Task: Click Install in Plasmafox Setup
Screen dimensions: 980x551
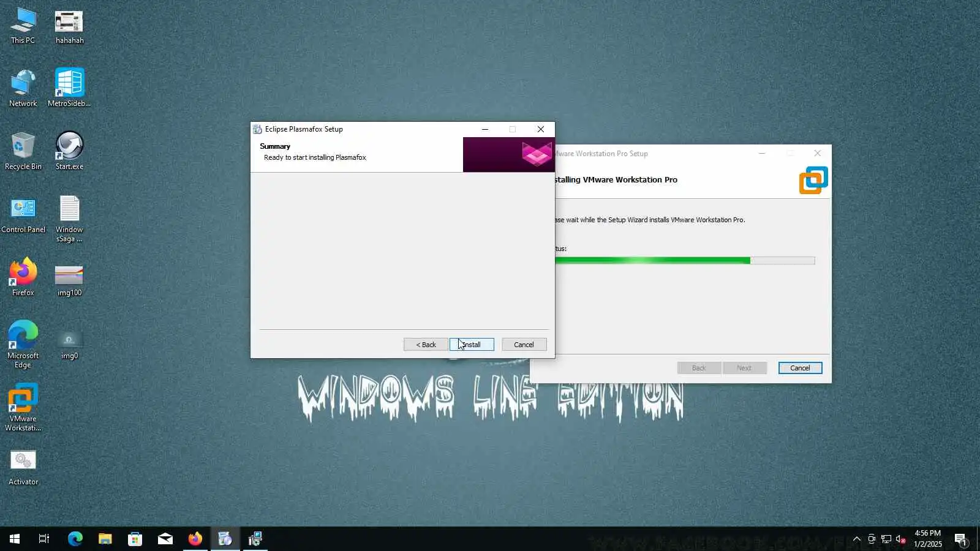Action: pyautogui.click(x=472, y=345)
